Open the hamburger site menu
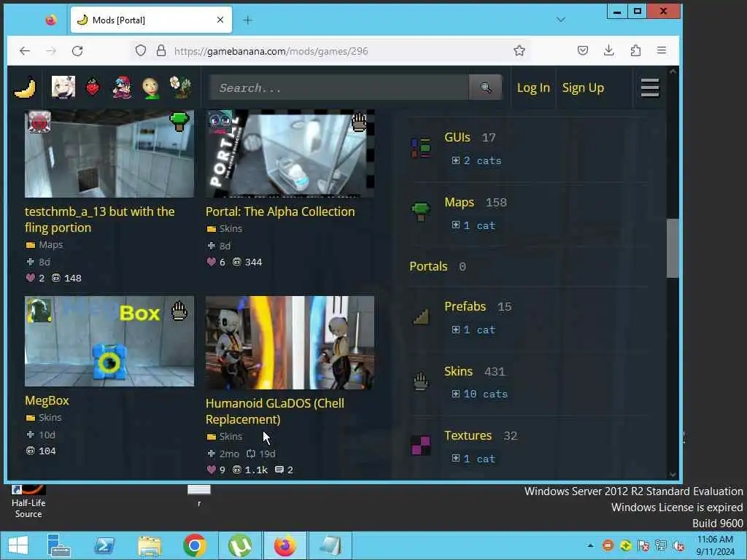Viewport: 747px width, 560px height. [x=650, y=87]
